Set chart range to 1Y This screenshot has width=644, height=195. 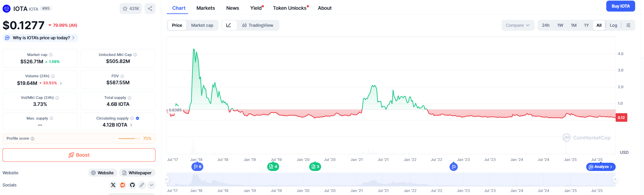586,25
